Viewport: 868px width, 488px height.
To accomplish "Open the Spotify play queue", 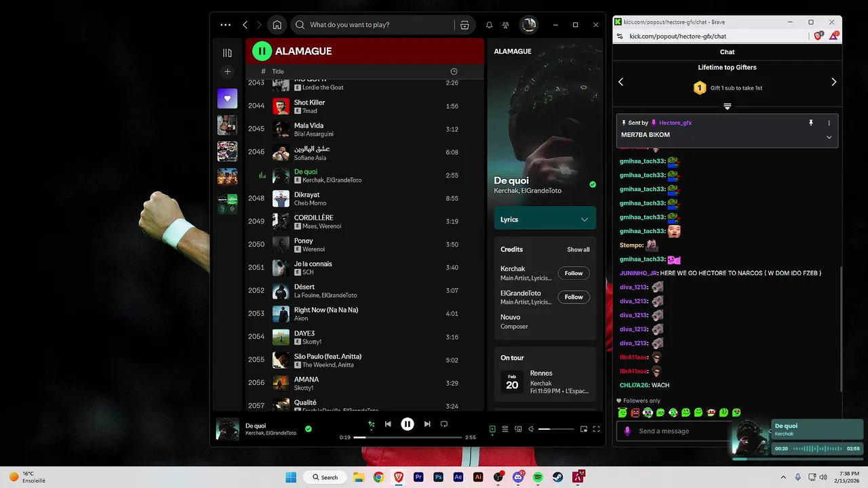I will click(x=505, y=429).
